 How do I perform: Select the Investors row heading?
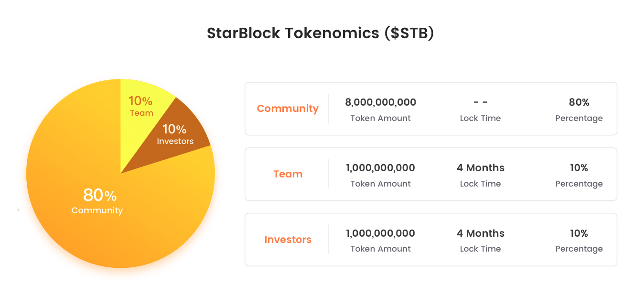click(x=288, y=240)
